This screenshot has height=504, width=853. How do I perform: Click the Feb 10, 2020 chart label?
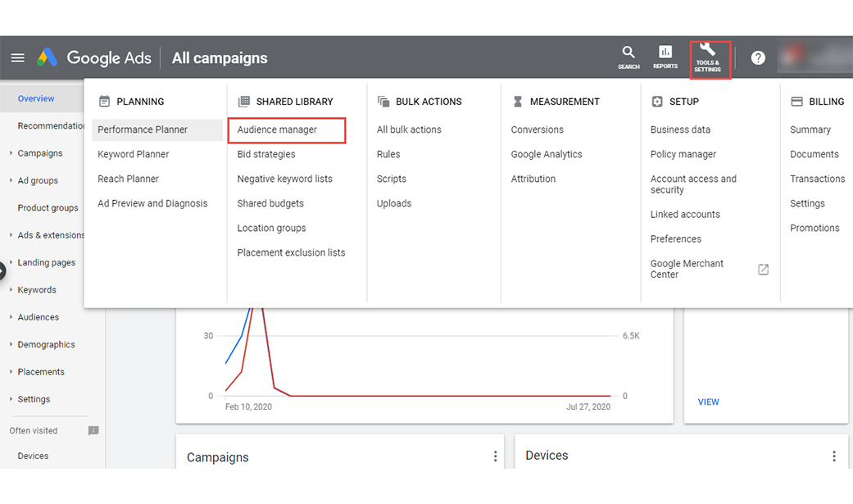[248, 406]
